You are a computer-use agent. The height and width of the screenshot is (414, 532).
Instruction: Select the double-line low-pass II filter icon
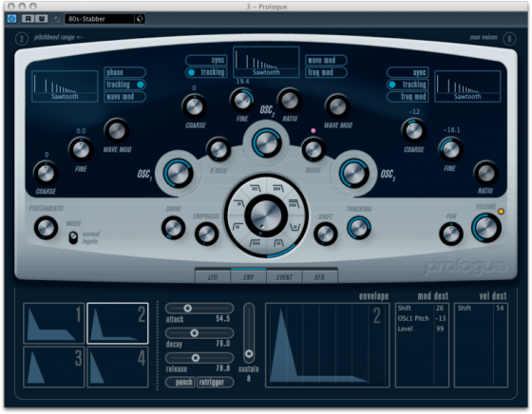click(x=294, y=204)
